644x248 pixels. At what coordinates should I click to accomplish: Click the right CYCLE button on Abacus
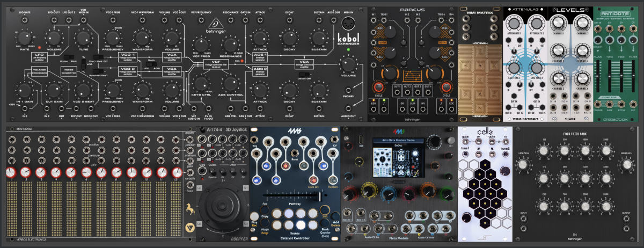(x=447, y=87)
